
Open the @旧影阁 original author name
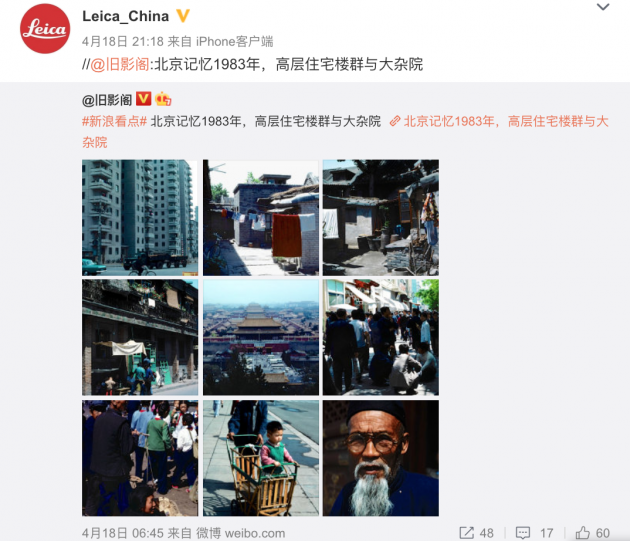coord(107,100)
